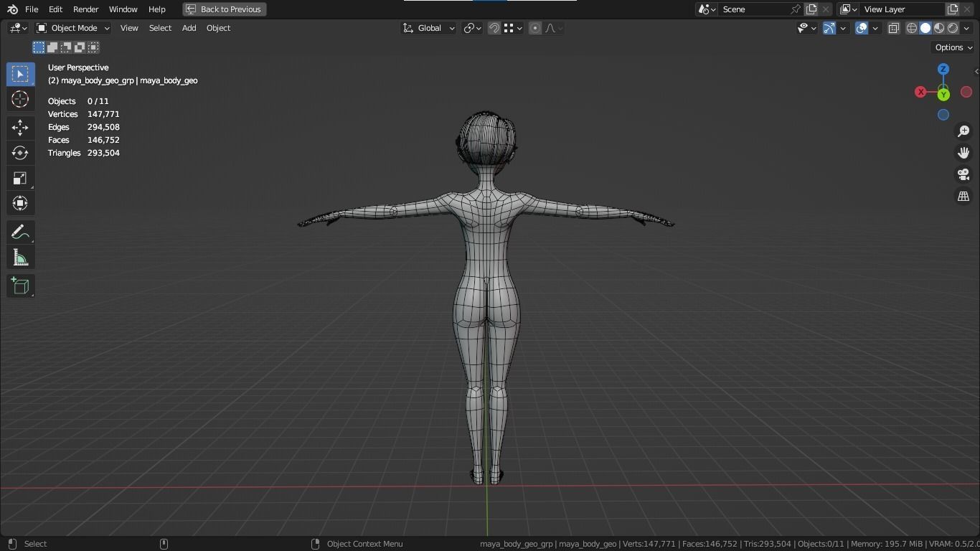Set selection mode to Invert icon
The width and height of the screenshot is (980, 551).
[x=80, y=47]
